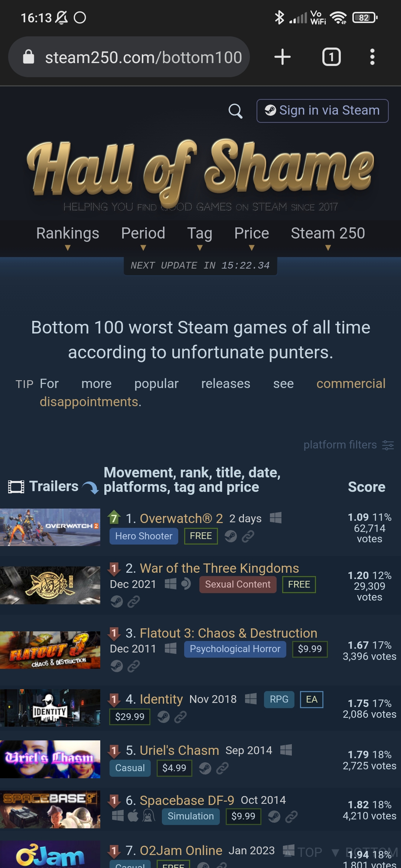Screen dimensions: 401x868
Task: Follow the commercial disappointments link
Action: coord(213,392)
